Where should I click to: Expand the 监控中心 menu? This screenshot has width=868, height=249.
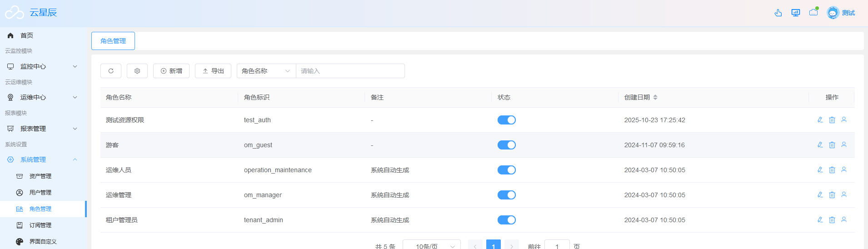pyautogui.click(x=43, y=66)
